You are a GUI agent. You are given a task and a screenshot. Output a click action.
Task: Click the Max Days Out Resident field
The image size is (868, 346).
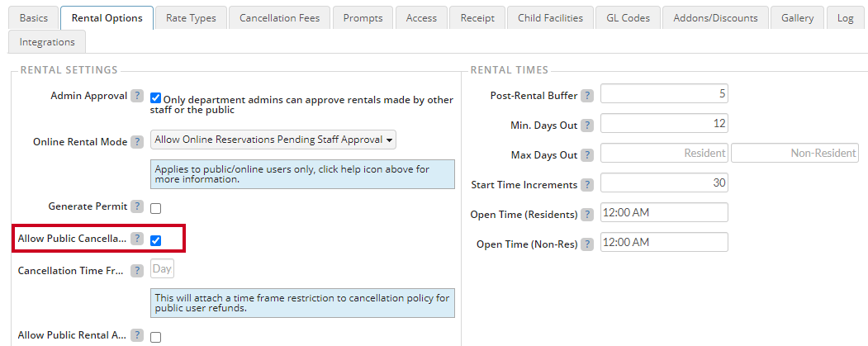(x=664, y=154)
